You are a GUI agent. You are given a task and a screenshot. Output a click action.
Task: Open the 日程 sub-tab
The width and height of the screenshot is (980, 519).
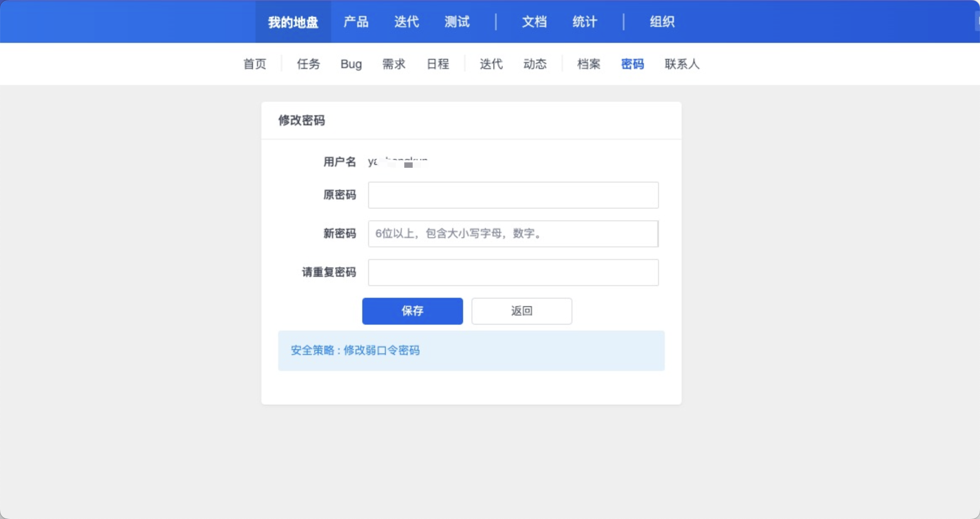(x=438, y=64)
